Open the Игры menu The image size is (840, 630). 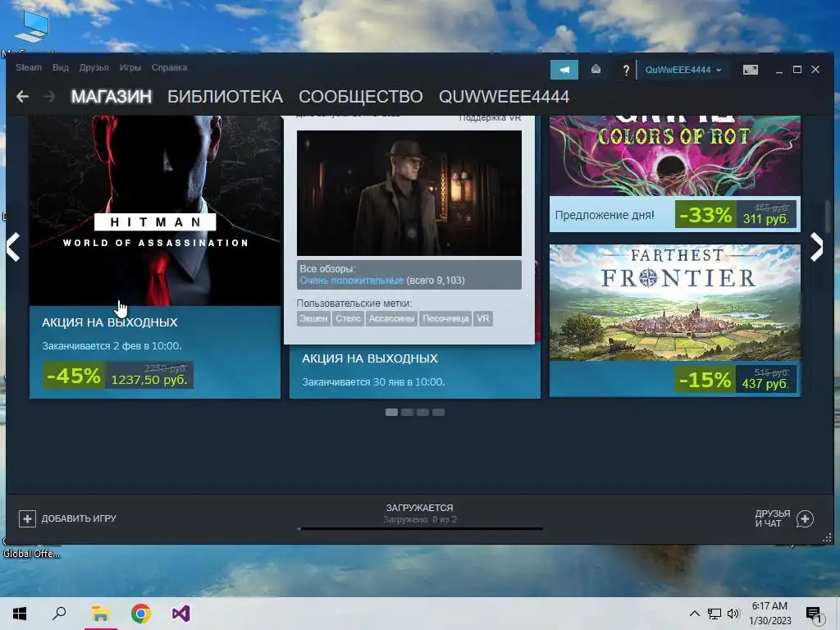point(130,67)
